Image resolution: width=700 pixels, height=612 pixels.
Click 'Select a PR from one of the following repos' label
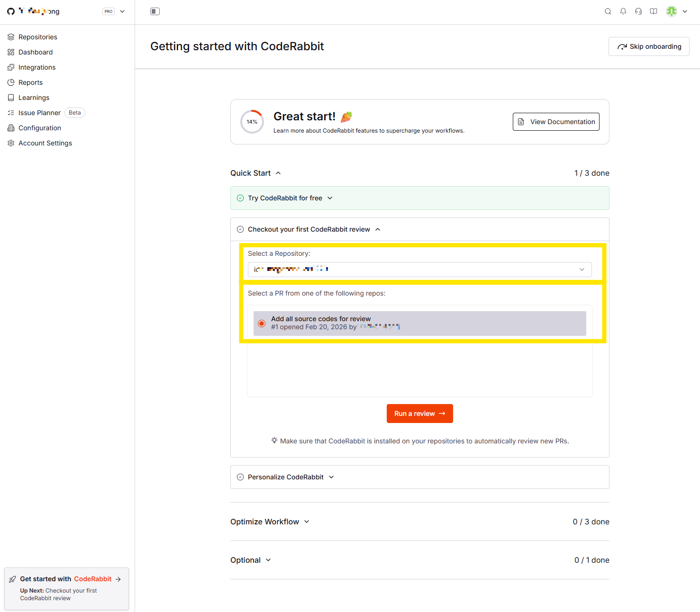click(x=317, y=293)
